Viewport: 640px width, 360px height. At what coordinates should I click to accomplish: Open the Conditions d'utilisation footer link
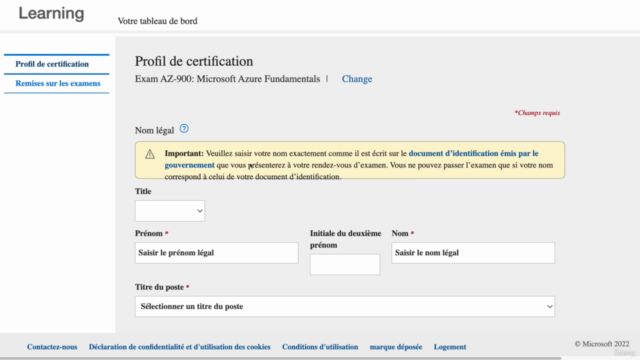click(320, 347)
